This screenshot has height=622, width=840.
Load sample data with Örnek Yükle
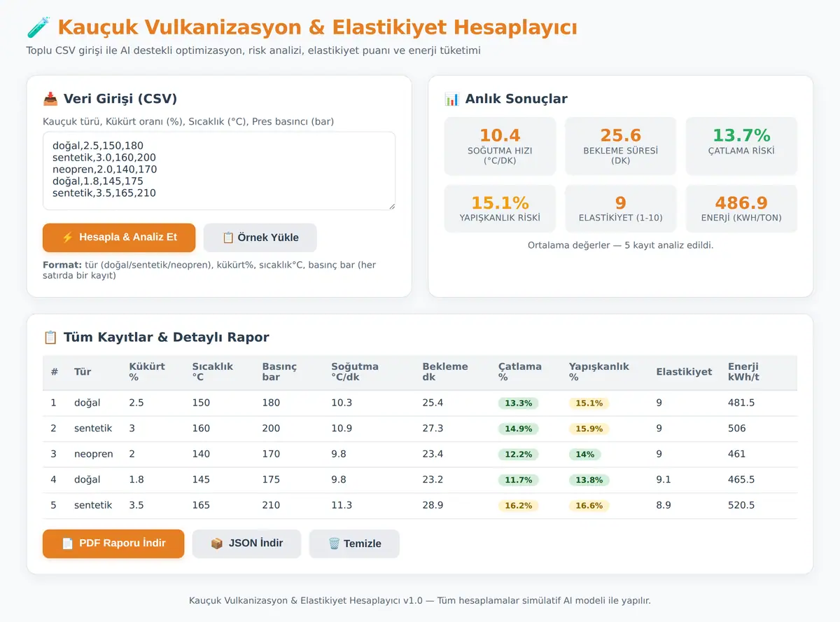(260, 237)
